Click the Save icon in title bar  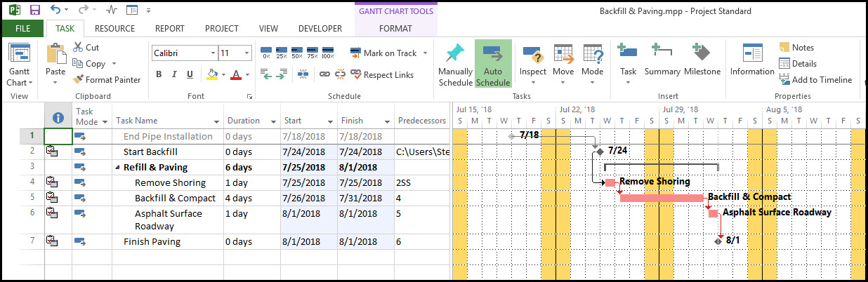[x=35, y=11]
